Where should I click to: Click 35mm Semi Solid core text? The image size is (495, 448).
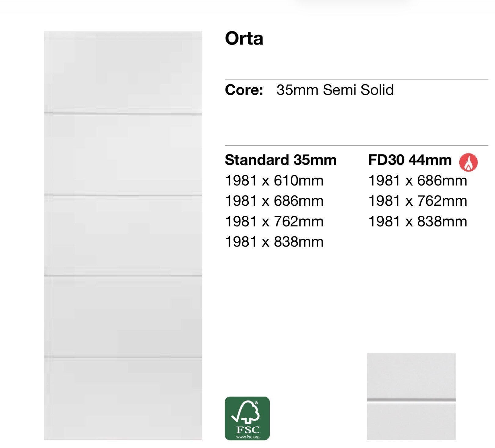coord(335,90)
